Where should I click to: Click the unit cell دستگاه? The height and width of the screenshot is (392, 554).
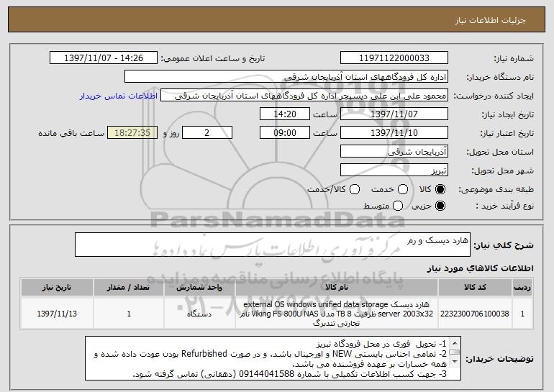[199, 314]
